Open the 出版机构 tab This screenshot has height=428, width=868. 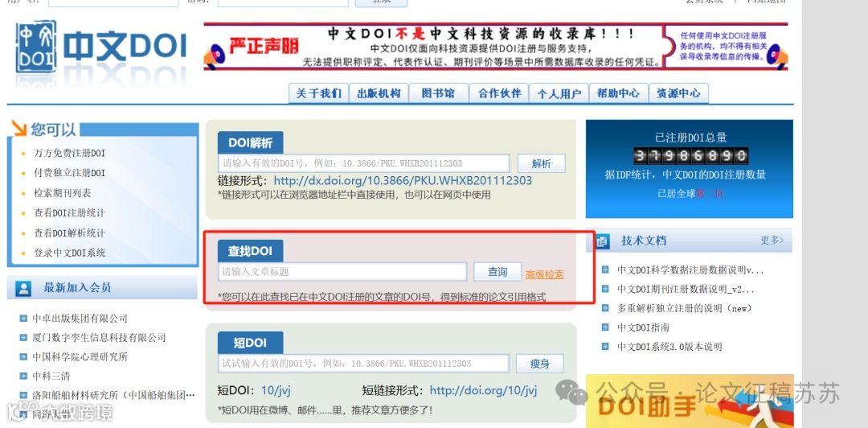(x=379, y=93)
